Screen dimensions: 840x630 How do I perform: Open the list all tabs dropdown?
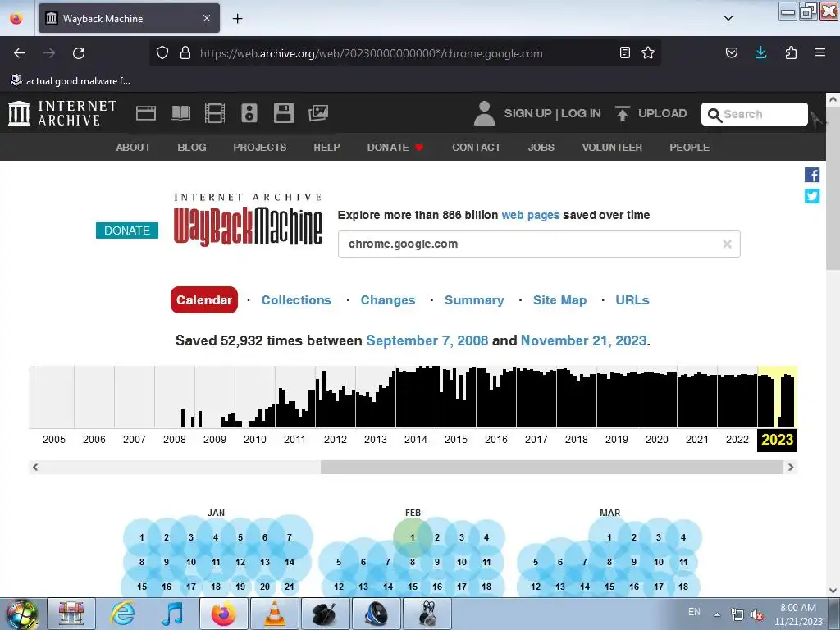(728, 18)
